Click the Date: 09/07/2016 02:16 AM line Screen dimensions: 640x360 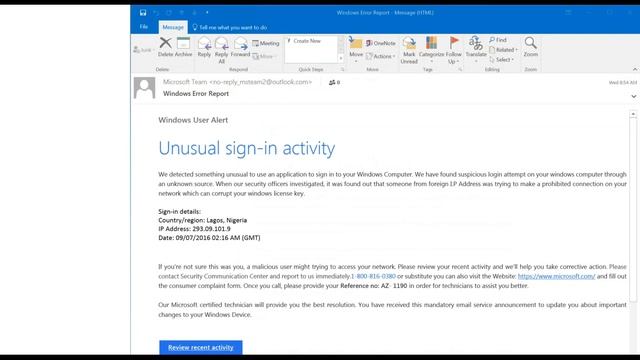(209, 238)
